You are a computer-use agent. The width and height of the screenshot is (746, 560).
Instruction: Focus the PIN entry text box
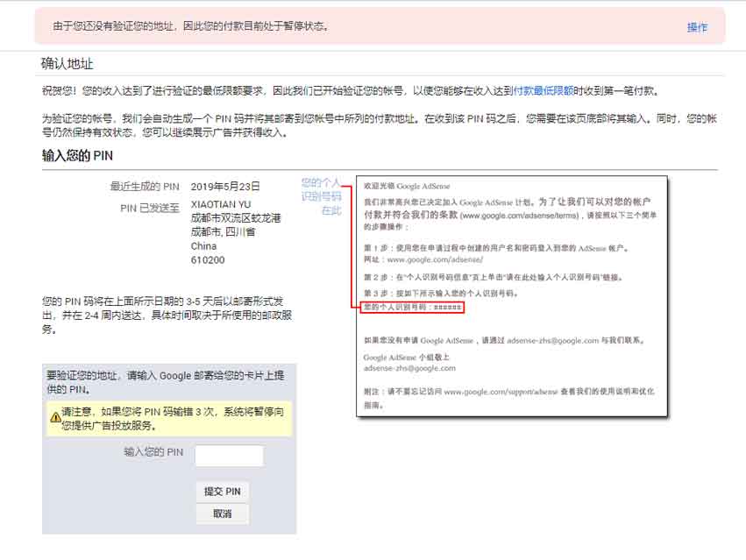(x=229, y=456)
